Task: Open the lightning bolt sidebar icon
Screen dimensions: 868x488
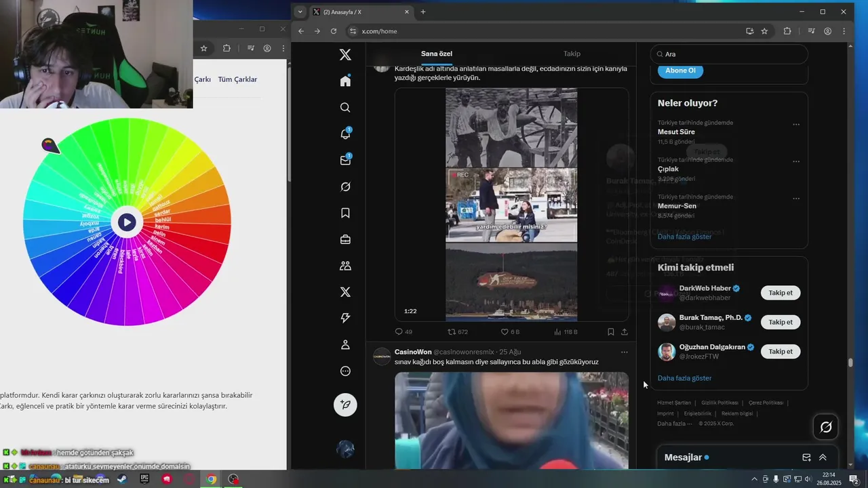Action: click(345, 318)
